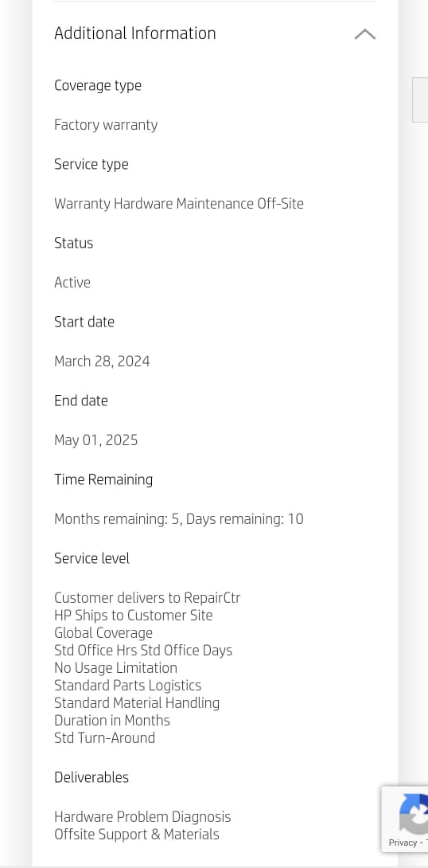Click the Hardware Problem Diagnosis line
This screenshot has width=428, height=868.
click(x=142, y=817)
